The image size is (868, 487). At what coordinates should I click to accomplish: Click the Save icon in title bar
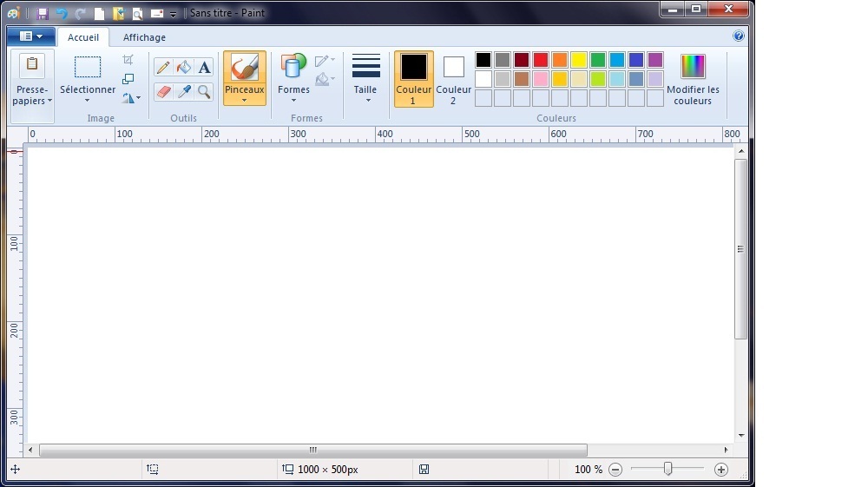click(x=43, y=14)
